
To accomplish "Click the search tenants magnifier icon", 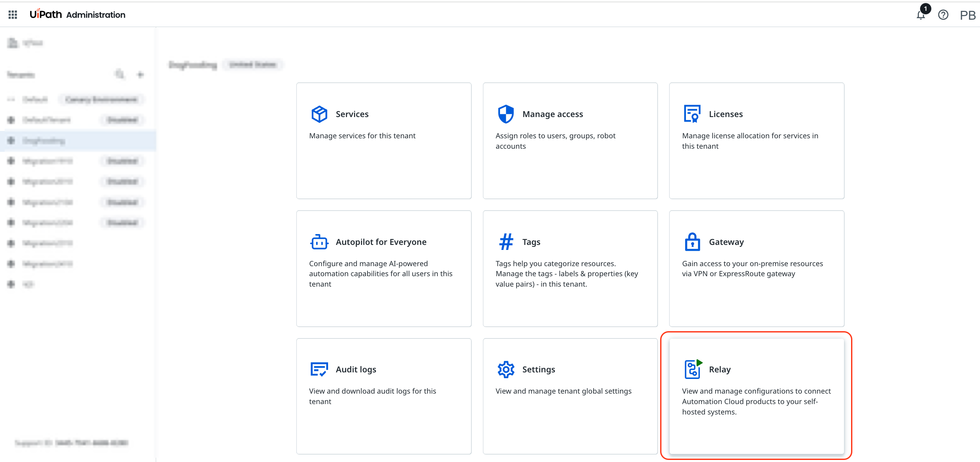I will point(120,74).
